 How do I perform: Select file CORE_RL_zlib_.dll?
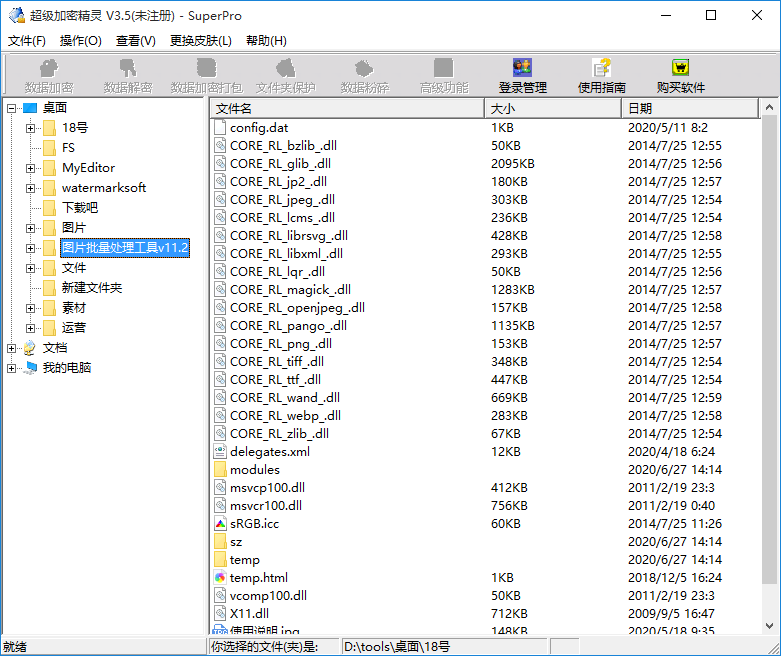point(279,433)
